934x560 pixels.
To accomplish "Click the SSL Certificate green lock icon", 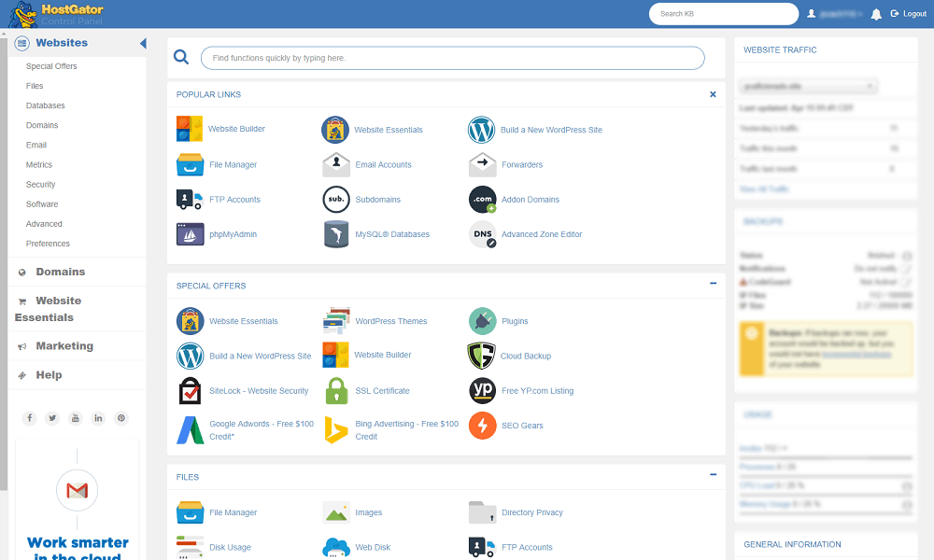I will tap(336, 391).
